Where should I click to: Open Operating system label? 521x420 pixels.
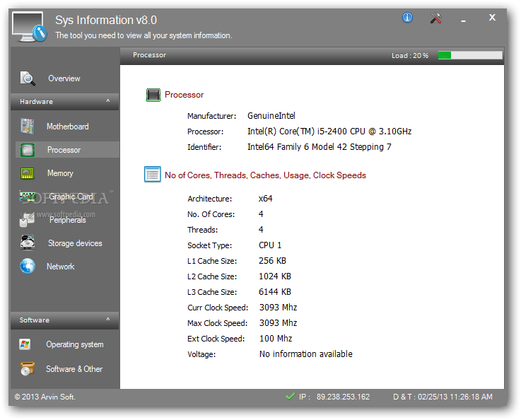point(75,344)
